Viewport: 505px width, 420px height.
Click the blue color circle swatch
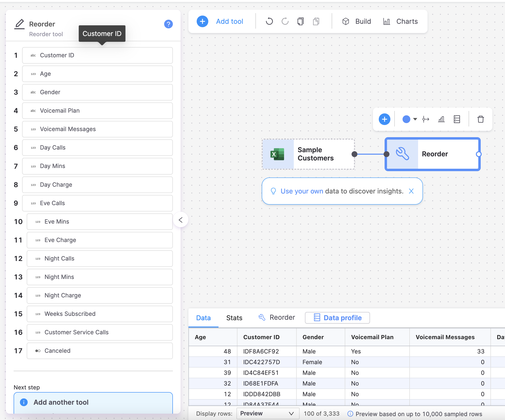pyautogui.click(x=406, y=119)
